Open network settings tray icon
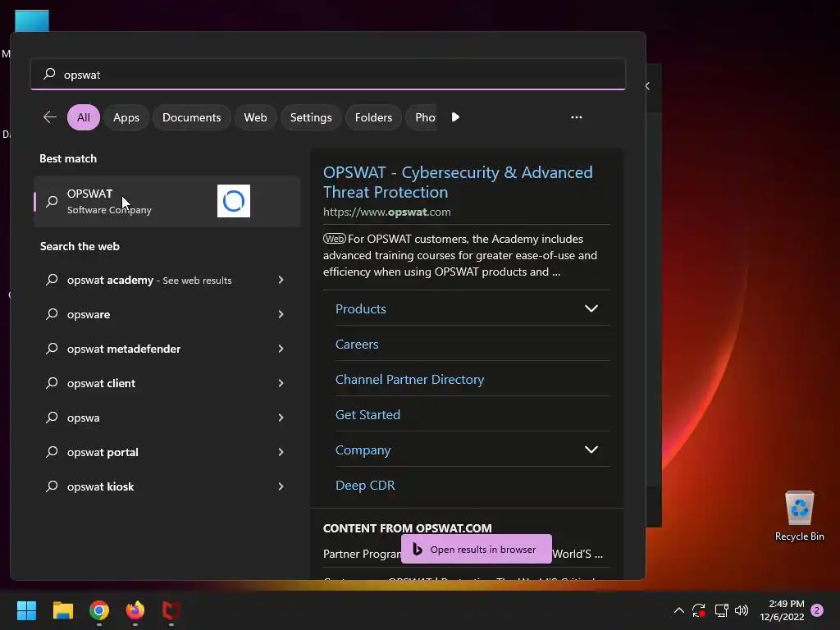This screenshot has height=630, width=840. [722, 610]
